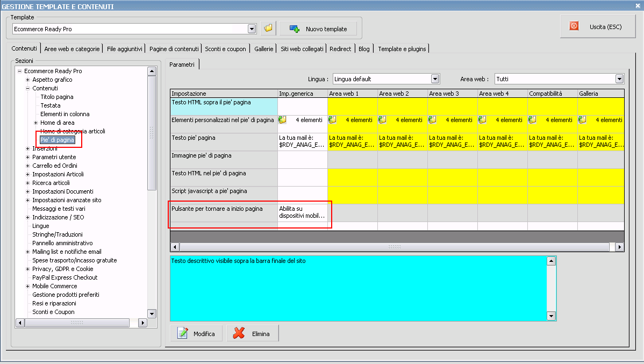Open the File aggiuntivi tab
The width and height of the screenshot is (644, 364).
125,49
